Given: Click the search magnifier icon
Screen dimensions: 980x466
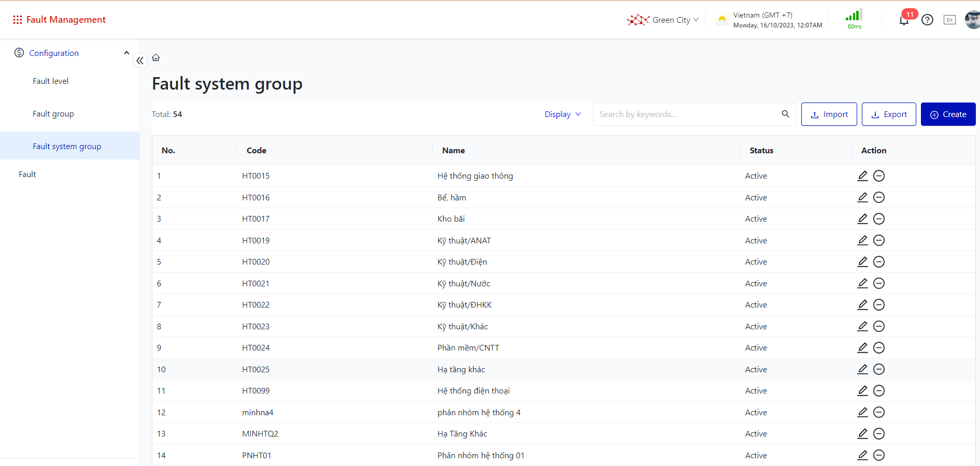Looking at the screenshot, I should pos(785,114).
